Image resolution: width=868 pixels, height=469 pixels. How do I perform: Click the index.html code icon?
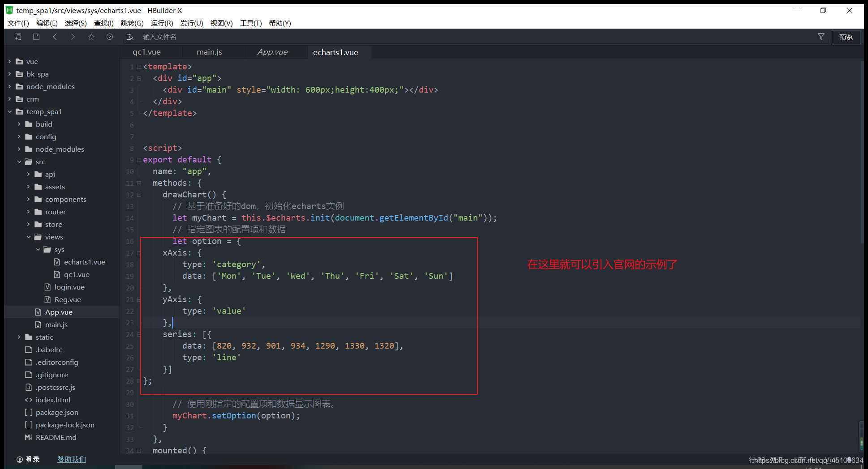[x=29, y=400]
